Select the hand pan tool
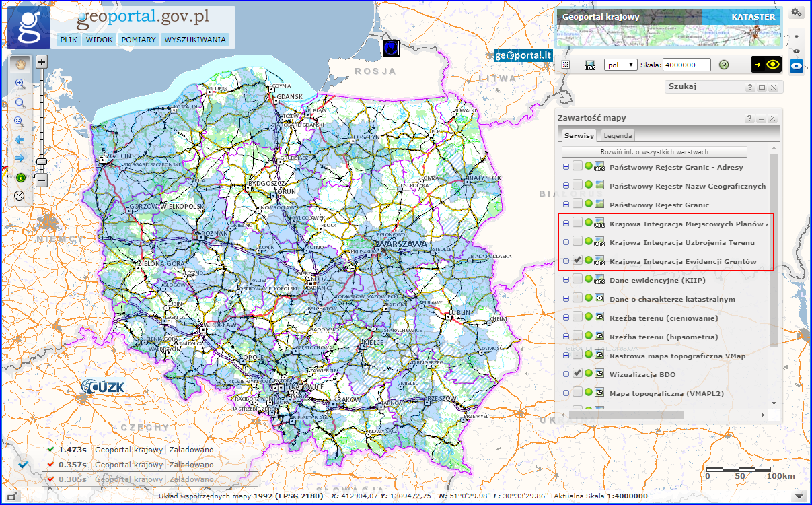Viewport: 812px width, 505px height. pyautogui.click(x=20, y=64)
